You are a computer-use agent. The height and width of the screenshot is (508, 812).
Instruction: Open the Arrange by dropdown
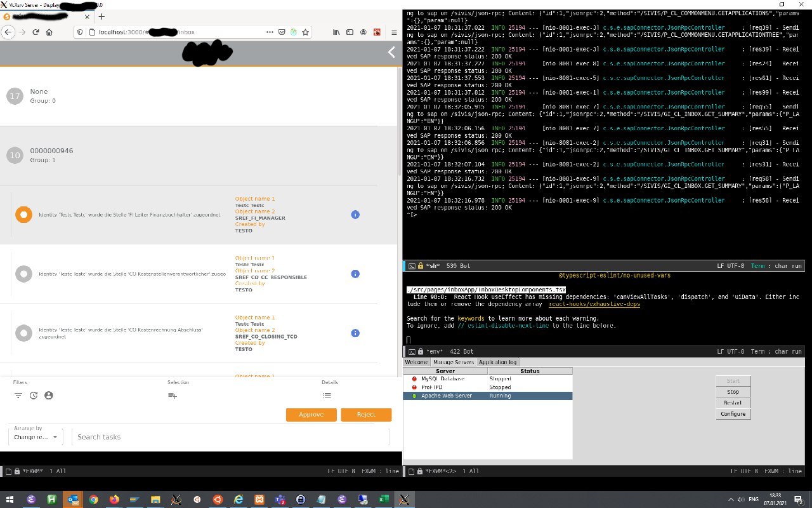point(36,437)
